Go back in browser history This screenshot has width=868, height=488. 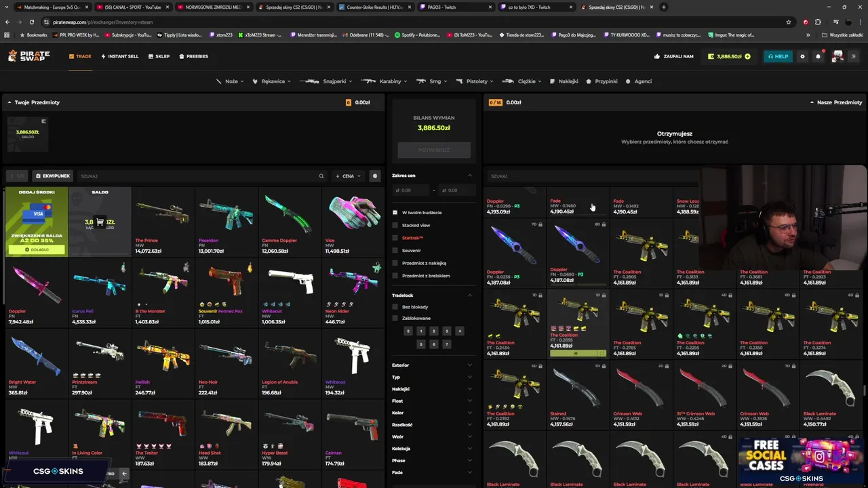click(x=7, y=22)
